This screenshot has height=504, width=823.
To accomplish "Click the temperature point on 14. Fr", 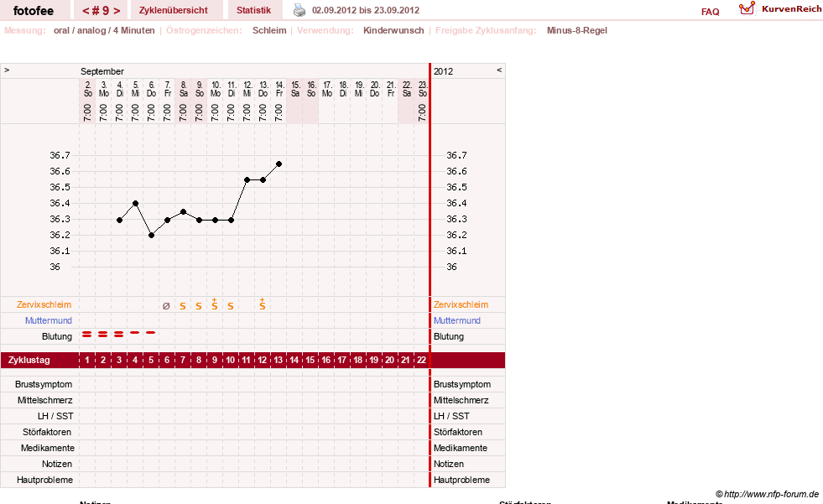I will [279, 164].
